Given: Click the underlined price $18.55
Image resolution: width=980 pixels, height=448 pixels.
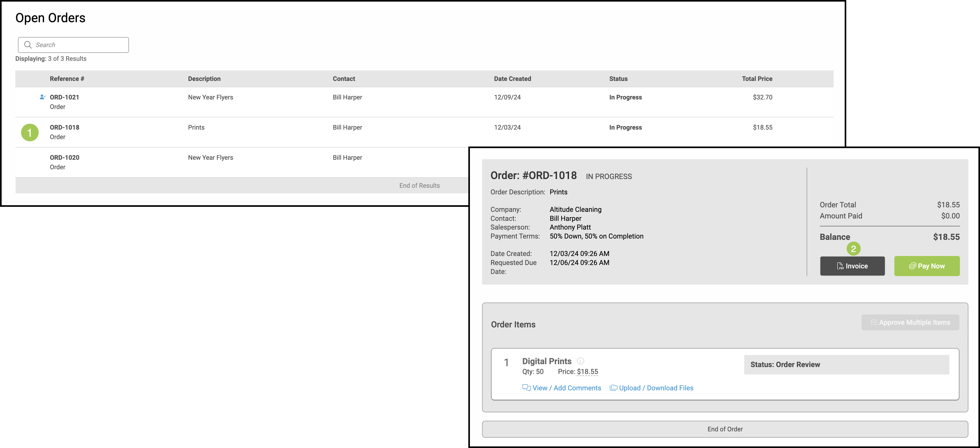Looking at the screenshot, I should pos(587,372).
